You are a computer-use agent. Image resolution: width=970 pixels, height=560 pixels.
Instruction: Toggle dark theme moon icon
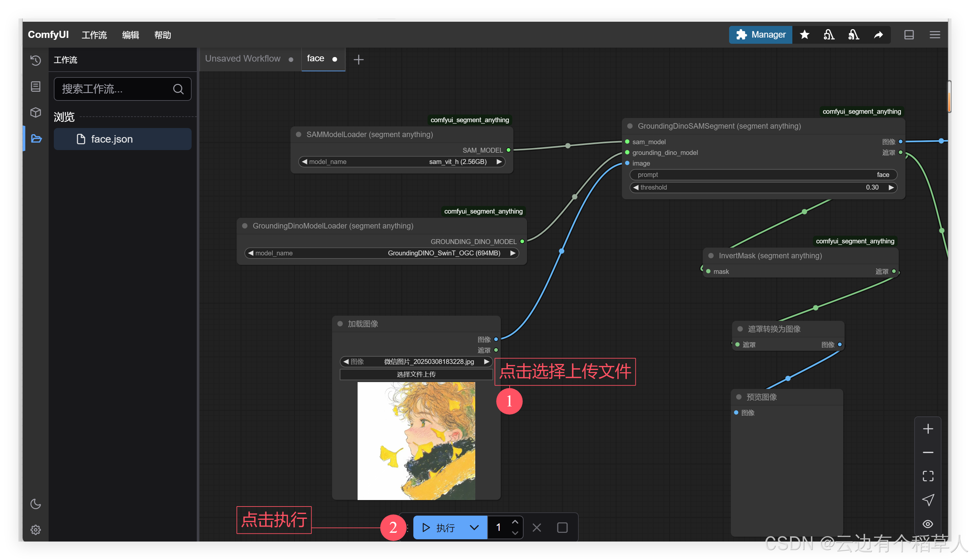pos(35,504)
